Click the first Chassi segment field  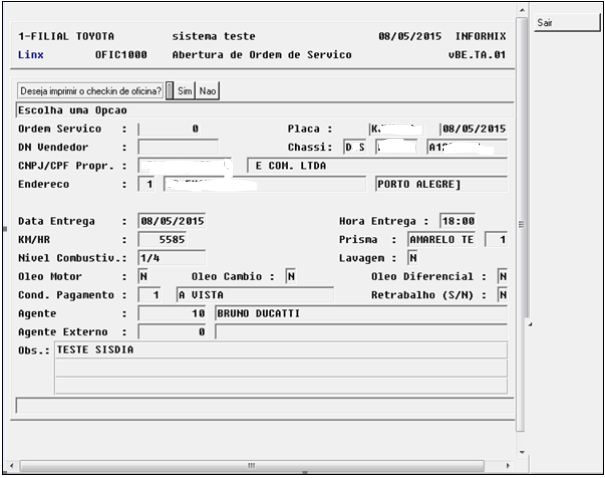355,147
